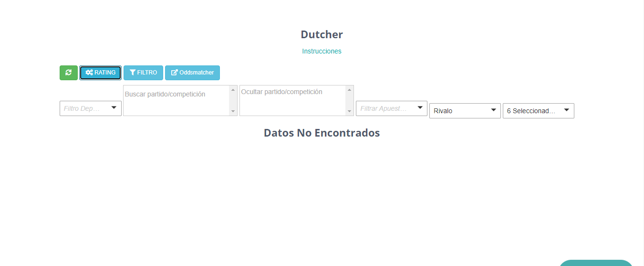
Task: Click the down arrow of the Ocultar partido scrollbar
Action: (350, 111)
